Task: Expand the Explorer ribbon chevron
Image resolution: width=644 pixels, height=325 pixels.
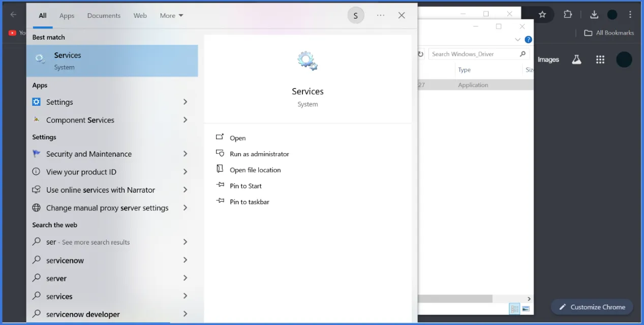Action: (518, 40)
